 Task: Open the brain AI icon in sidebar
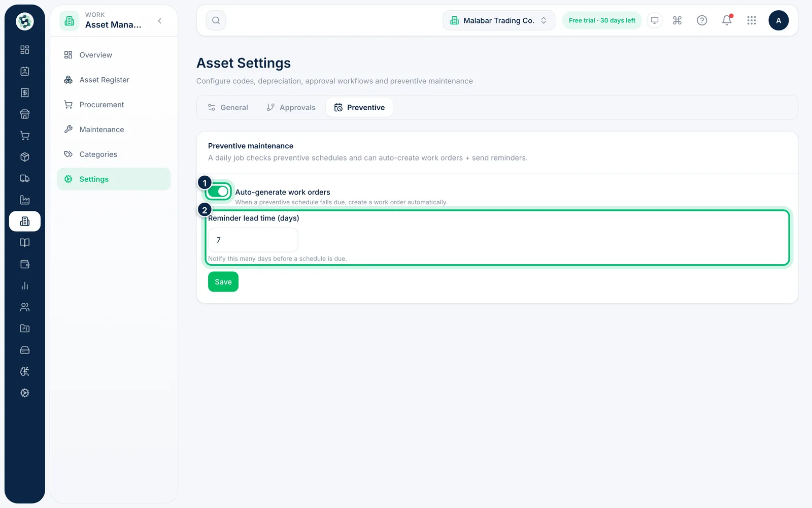(x=24, y=372)
